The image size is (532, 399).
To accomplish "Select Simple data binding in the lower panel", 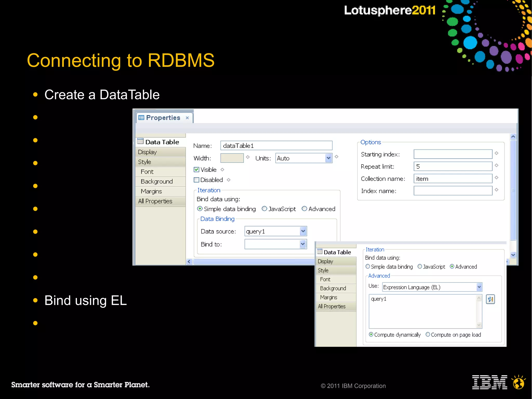I will [x=368, y=266].
